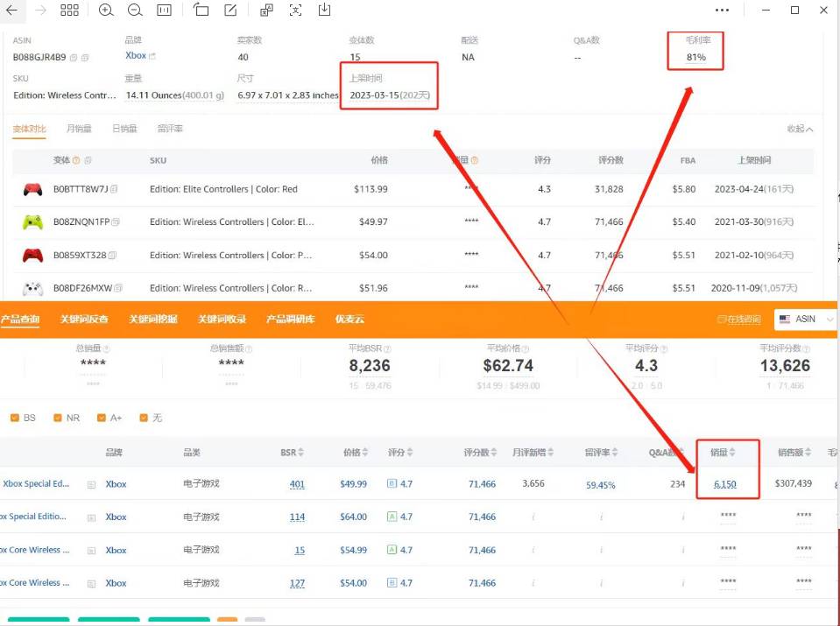Viewport: 840px width, 626px height.
Task: Click the sales value 6,150 link
Action: (x=725, y=484)
